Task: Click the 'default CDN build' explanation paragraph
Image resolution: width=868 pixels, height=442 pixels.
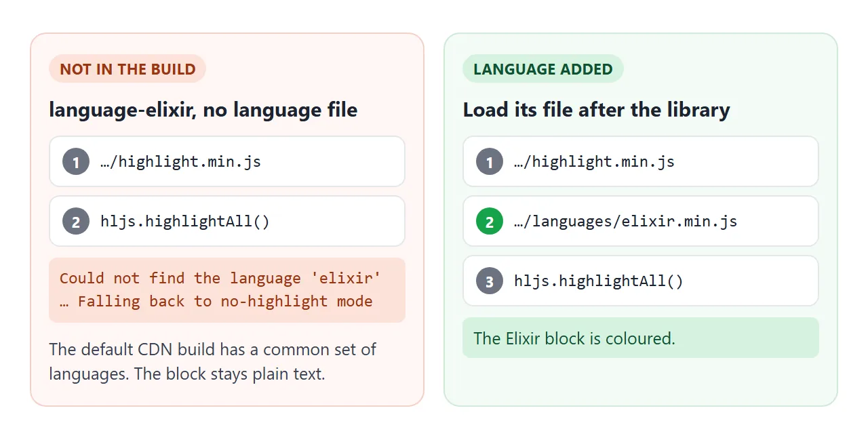Action: pos(213,361)
